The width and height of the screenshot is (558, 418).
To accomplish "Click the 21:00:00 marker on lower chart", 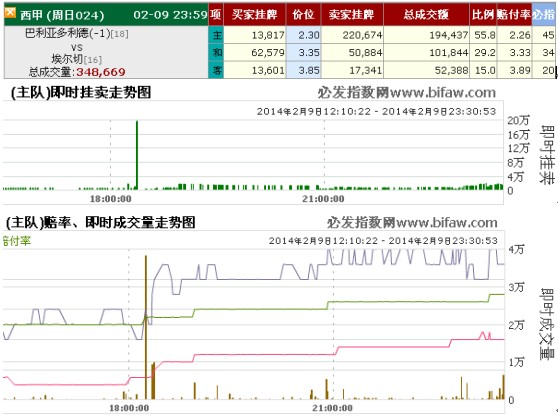I will tap(332, 408).
